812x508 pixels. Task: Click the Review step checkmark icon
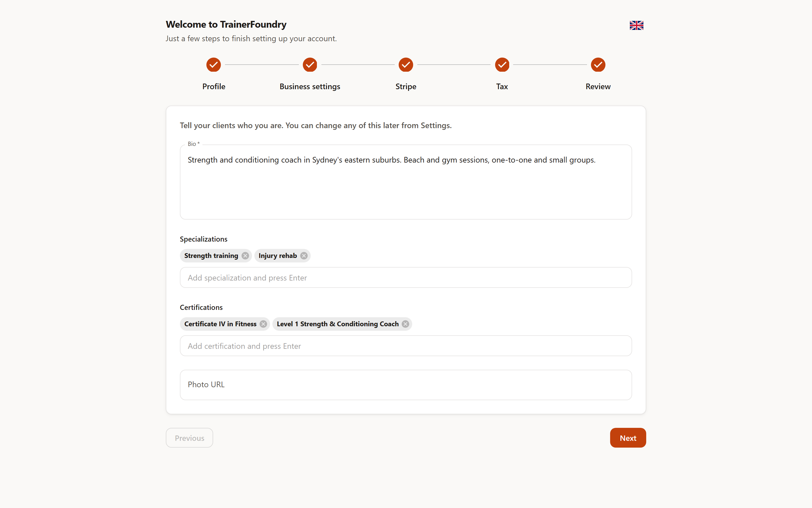[x=598, y=65]
